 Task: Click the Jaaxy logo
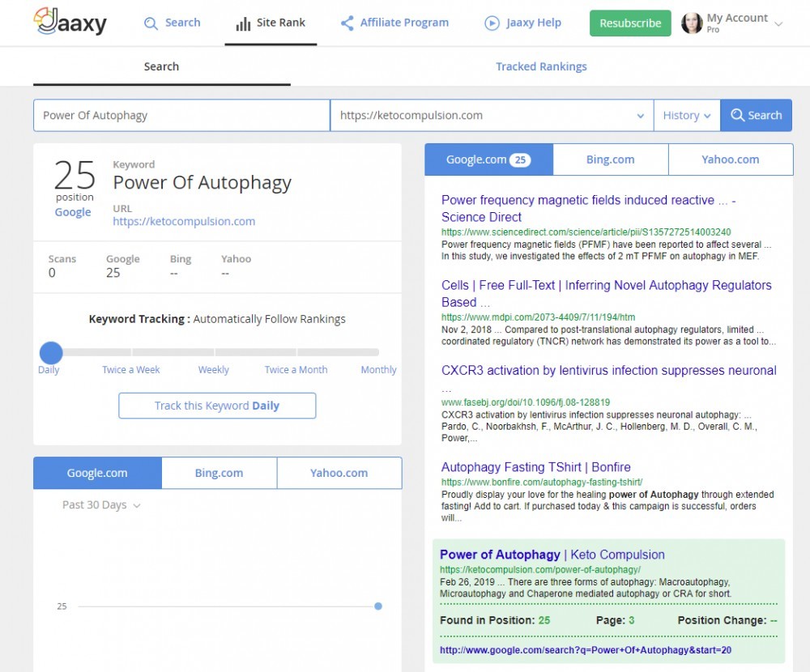70,22
